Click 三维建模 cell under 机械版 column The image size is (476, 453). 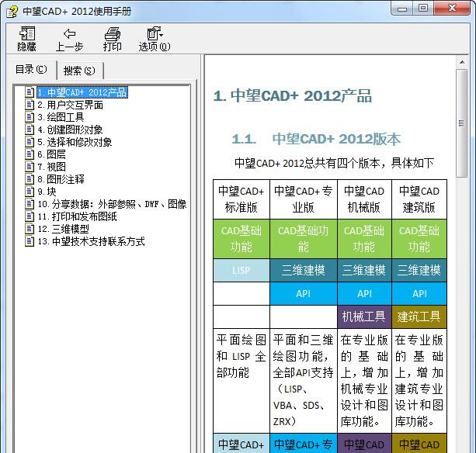pos(364,270)
